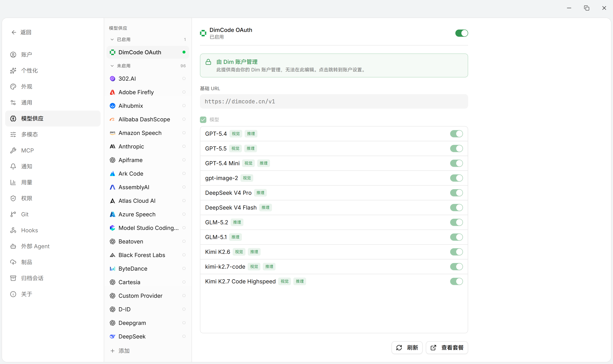Select Black Forest Labs provider
The image size is (613, 364).
pyautogui.click(x=148, y=255)
